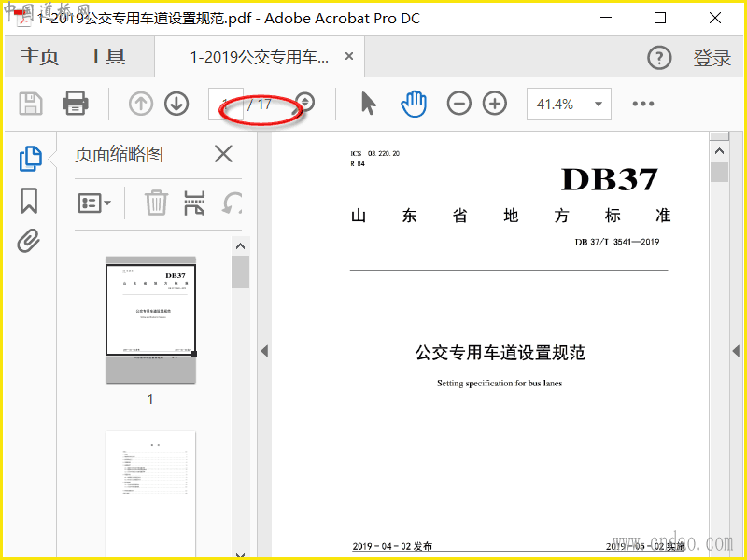Image resolution: width=747 pixels, height=560 pixels.
Task: Open the 41.4% zoom dropdown
Action: [569, 104]
